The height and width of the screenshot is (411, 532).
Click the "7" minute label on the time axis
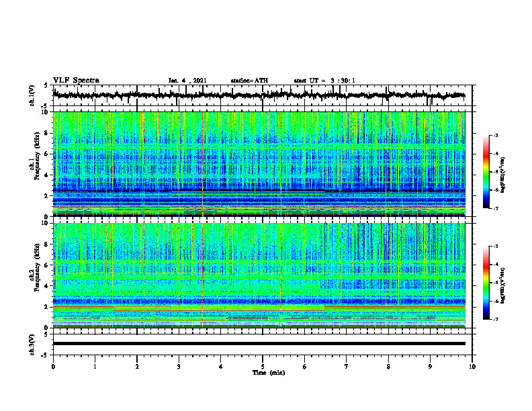point(347,367)
